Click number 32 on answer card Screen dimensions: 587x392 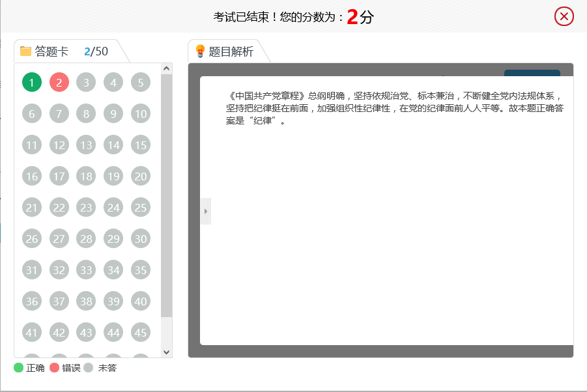click(59, 270)
